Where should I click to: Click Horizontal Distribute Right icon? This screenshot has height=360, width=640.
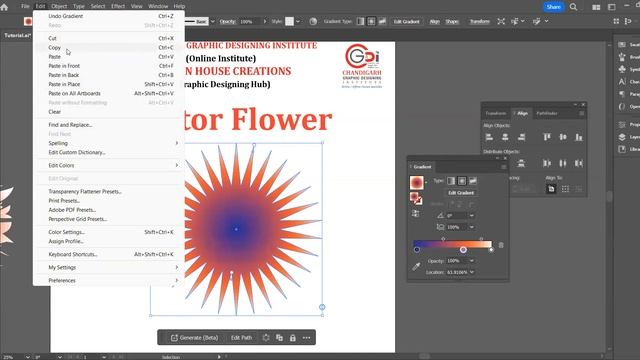579,163
